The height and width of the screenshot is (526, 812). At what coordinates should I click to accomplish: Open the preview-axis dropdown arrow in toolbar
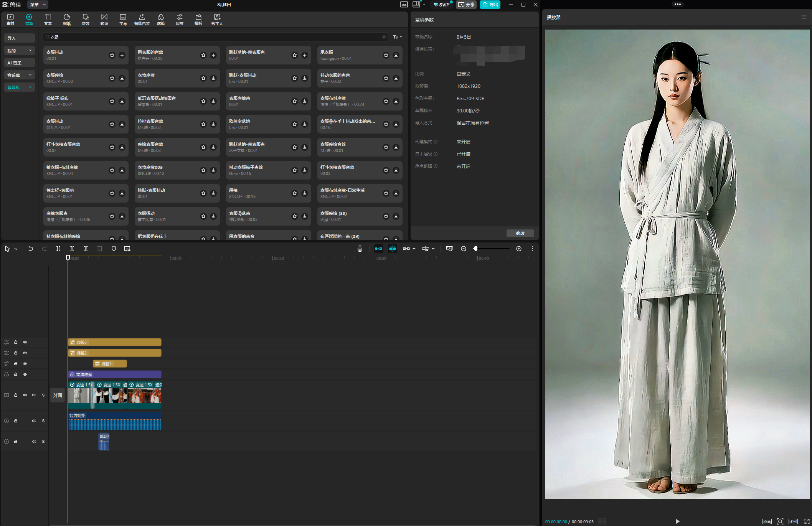pos(433,249)
